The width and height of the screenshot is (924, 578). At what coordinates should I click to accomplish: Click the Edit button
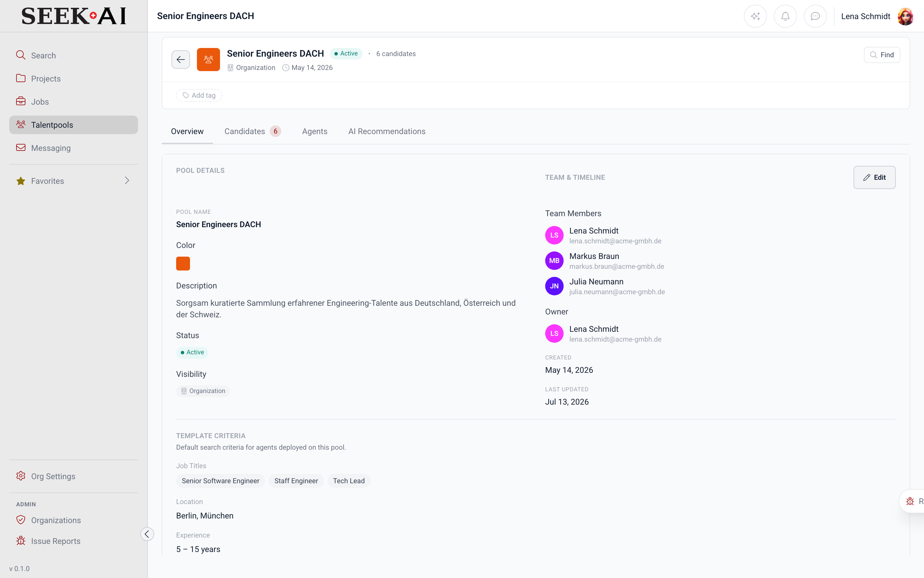pyautogui.click(x=874, y=177)
